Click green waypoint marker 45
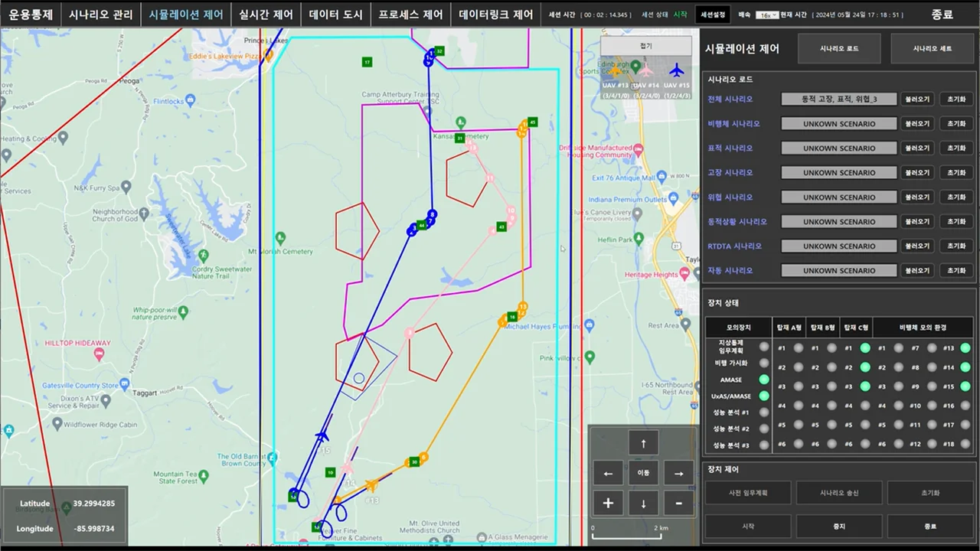Screen dimensions: 980x551 (x=532, y=122)
